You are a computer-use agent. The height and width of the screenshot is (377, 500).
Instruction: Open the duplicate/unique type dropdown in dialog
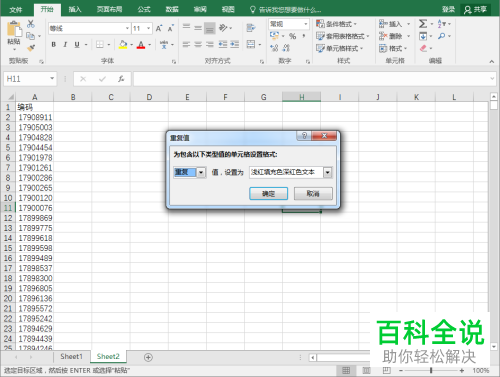click(x=201, y=172)
